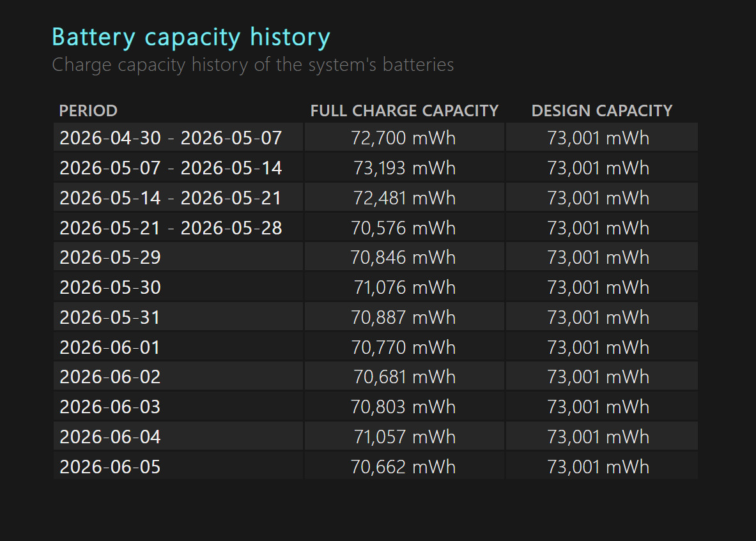756x541 pixels.
Task: Select period 2026-04-30 - 2026-05-07
Action: tap(171, 138)
